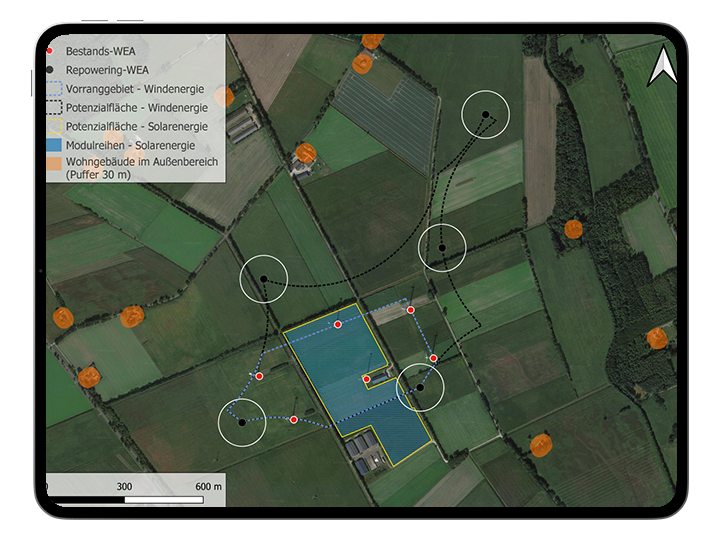Click the red dot symbol for Bestands-WEA
This screenshot has height=540, width=720.
pos(50,49)
